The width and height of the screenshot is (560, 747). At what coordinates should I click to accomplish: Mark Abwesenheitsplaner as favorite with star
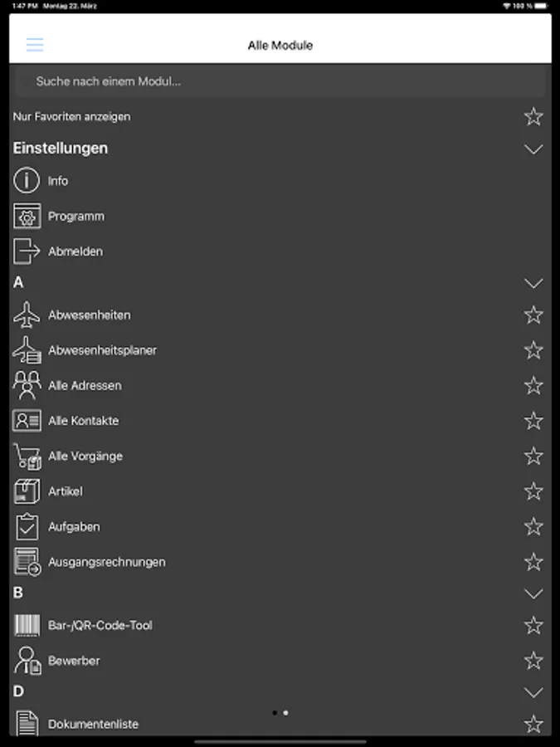[x=533, y=350]
